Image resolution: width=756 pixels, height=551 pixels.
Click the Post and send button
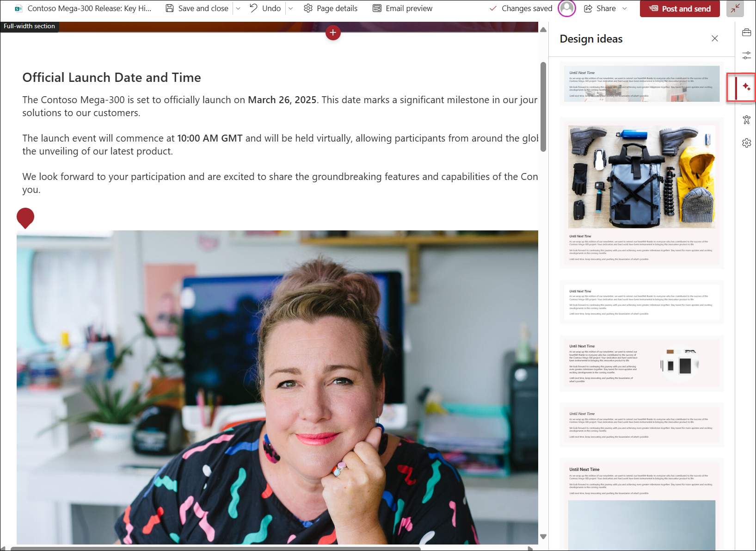tap(680, 8)
